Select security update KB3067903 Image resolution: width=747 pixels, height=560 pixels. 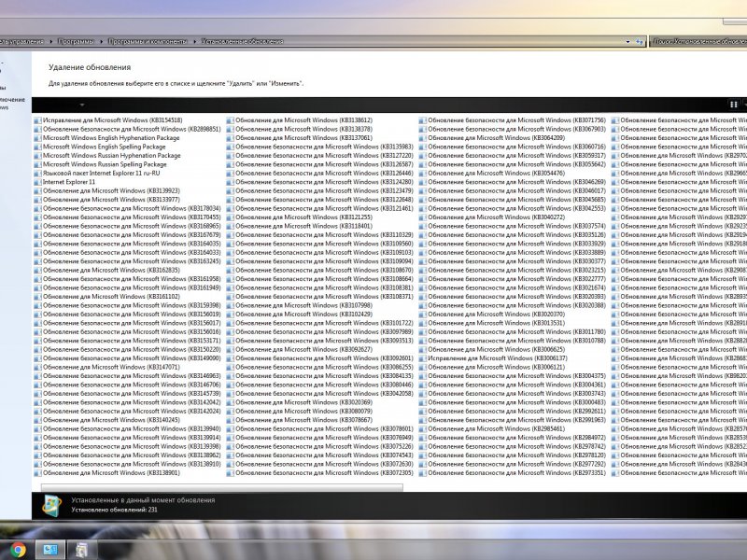point(513,129)
